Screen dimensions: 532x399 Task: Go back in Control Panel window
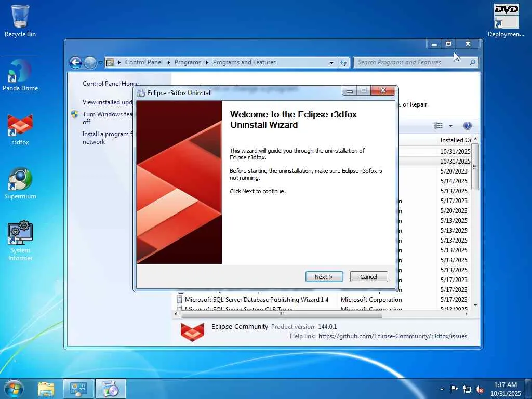point(75,62)
